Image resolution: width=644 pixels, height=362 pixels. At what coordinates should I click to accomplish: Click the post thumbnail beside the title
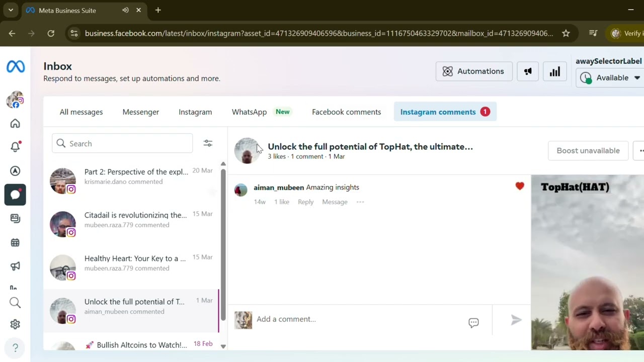247,150
